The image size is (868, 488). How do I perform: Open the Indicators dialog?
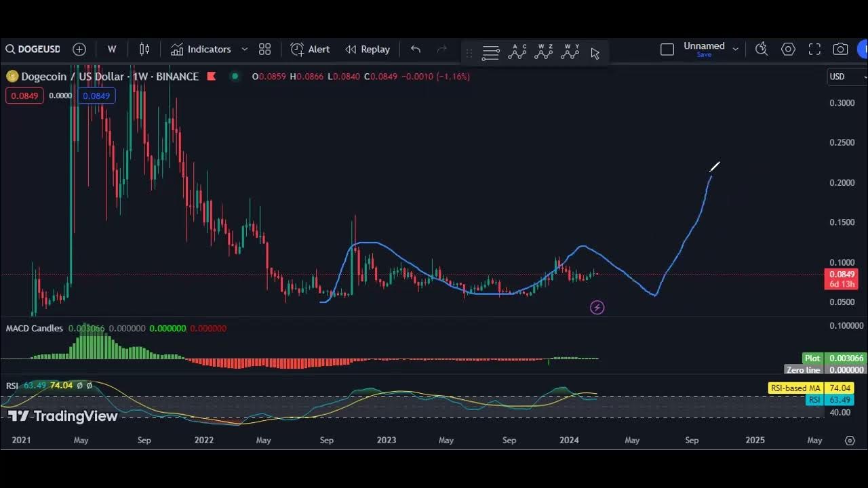click(x=201, y=49)
